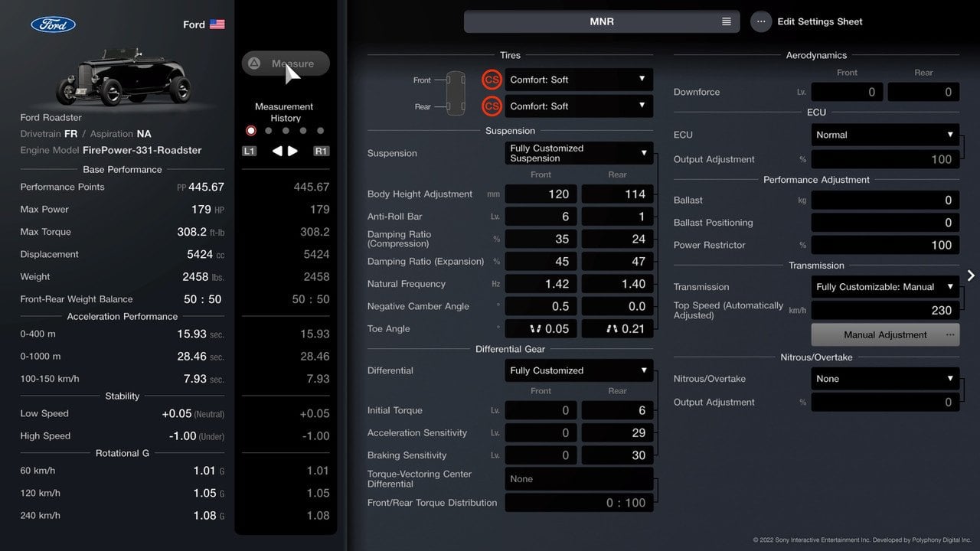The height and width of the screenshot is (551, 980).
Task: Click the front tire CS compound icon
Action: pos(492,80)
